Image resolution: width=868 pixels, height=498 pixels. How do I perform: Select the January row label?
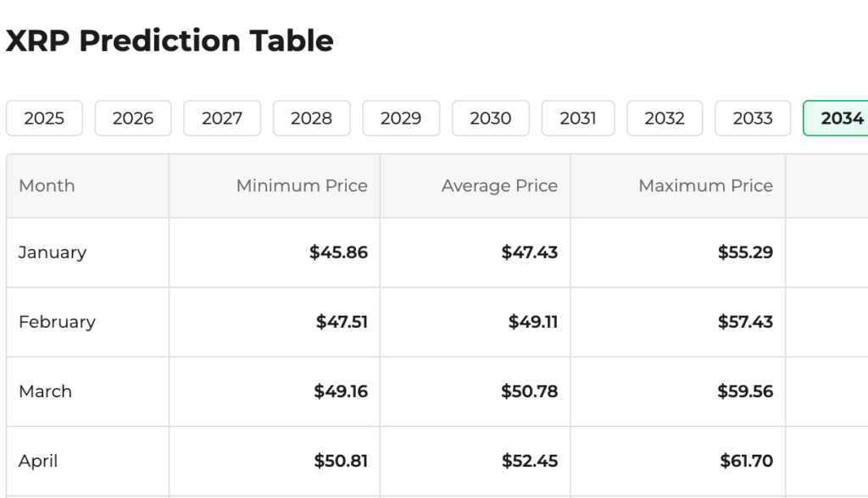[53, 252]
